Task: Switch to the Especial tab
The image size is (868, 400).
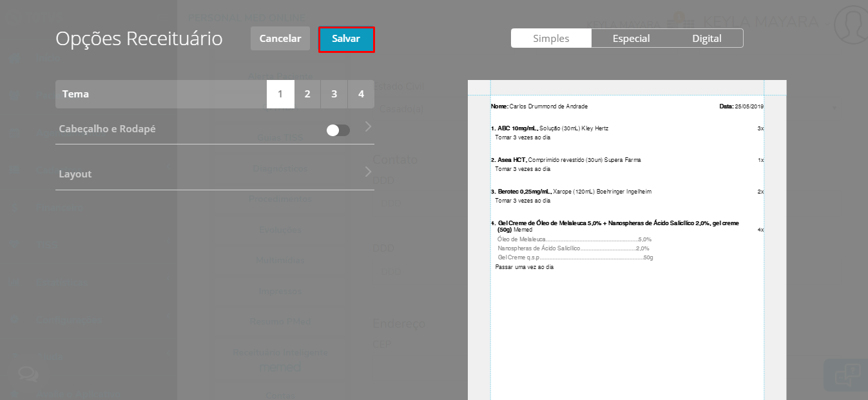Action: pyautogui.click(x=631, y=39)
